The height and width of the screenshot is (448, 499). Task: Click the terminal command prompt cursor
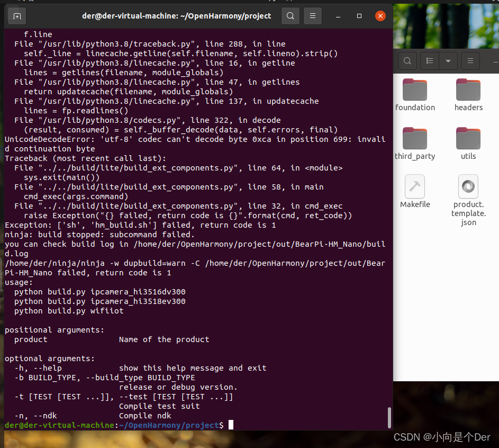tap(231, 425)
